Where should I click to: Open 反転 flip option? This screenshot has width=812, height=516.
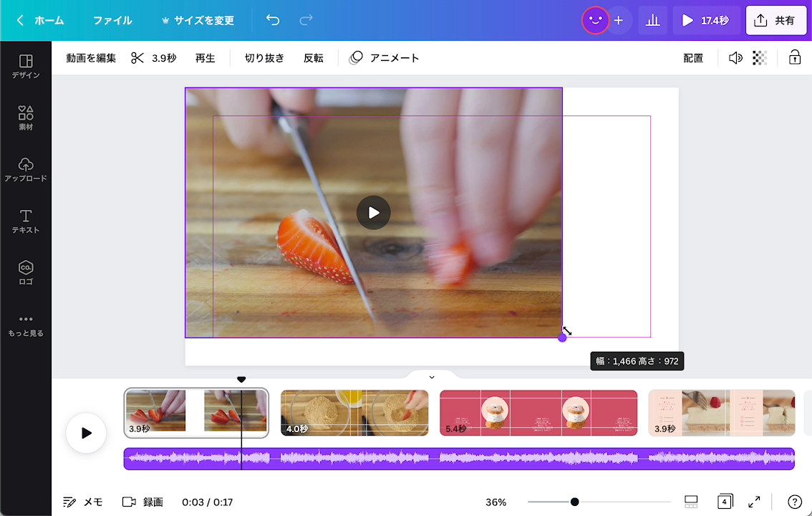[314, 58]
